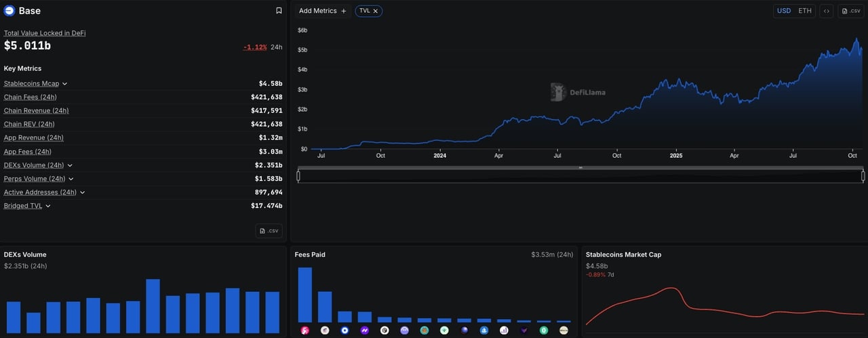Remove the TVL metric chip

point(376,11)
